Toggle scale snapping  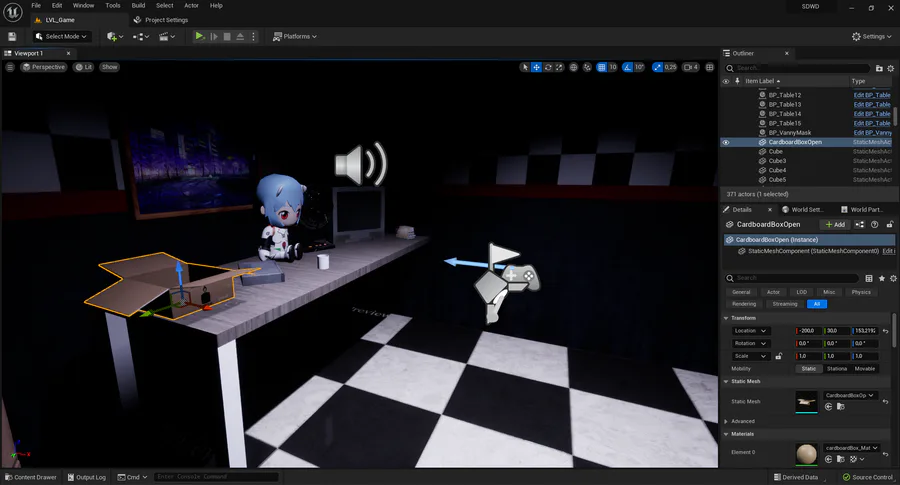coord(657,67)
